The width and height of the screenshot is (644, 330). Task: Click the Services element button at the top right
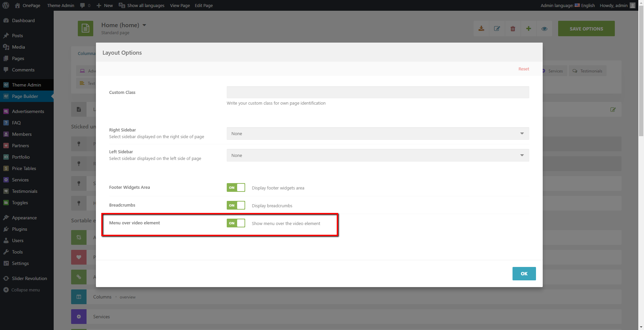[555, 71]
